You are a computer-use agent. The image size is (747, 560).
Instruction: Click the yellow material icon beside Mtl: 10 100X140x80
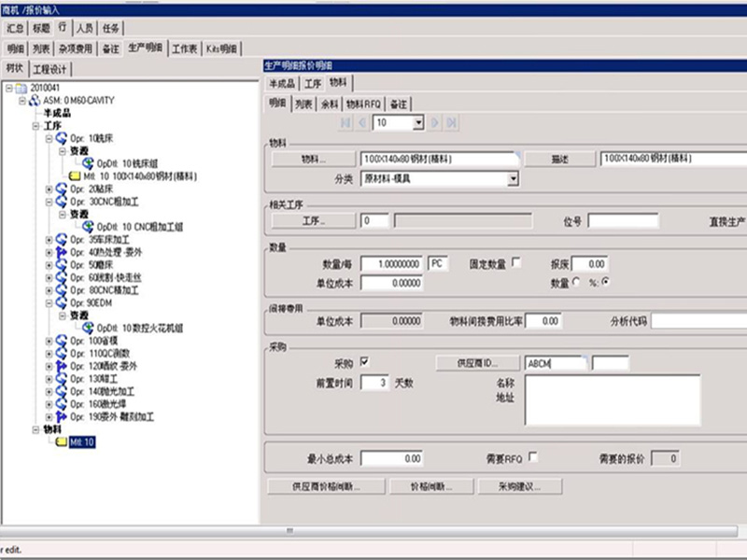click(75, 176)
